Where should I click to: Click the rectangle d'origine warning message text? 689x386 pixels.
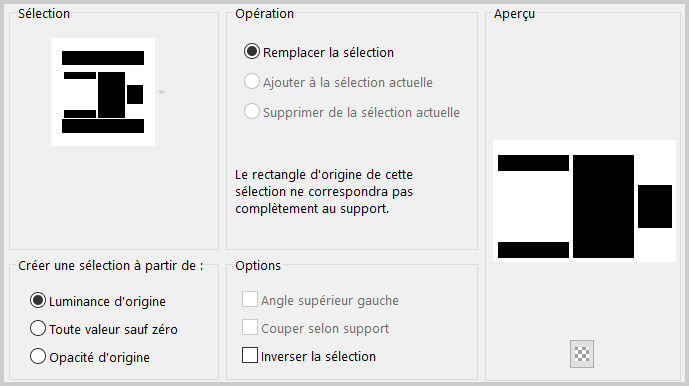click(324, 191)
